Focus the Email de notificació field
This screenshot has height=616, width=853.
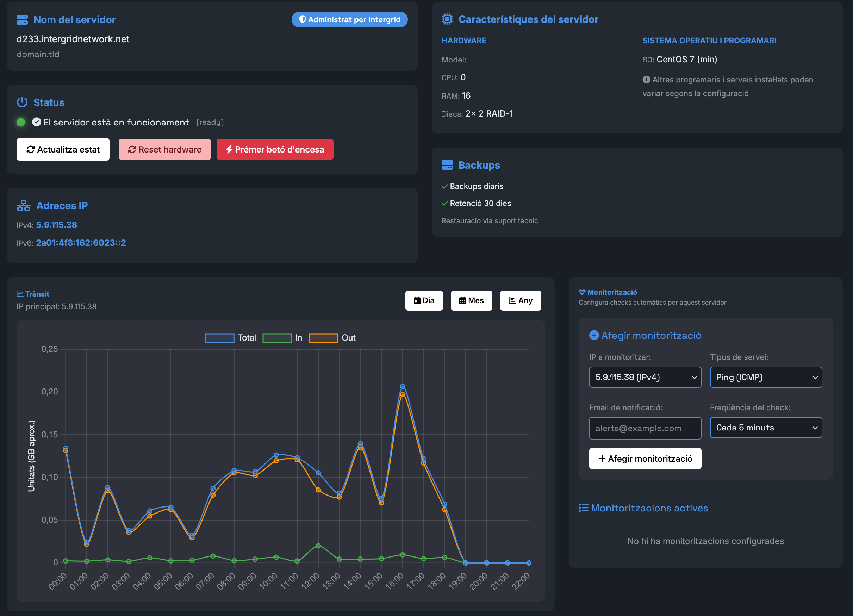click(645, 428)
